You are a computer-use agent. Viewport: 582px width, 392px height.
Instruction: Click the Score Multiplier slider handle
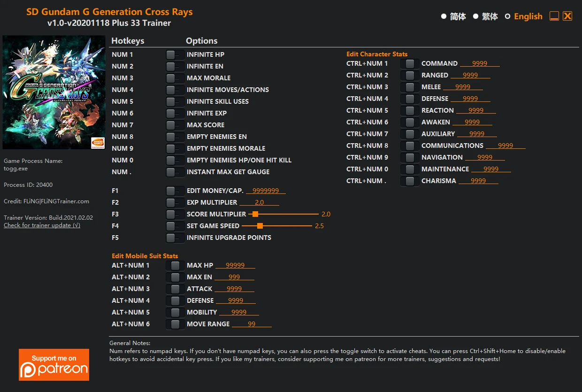pos(255,214)
